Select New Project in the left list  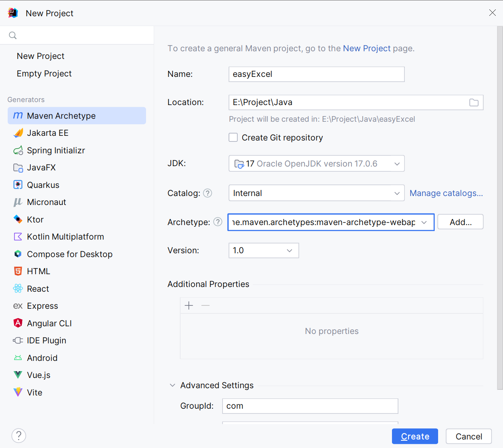click(41, 56)
